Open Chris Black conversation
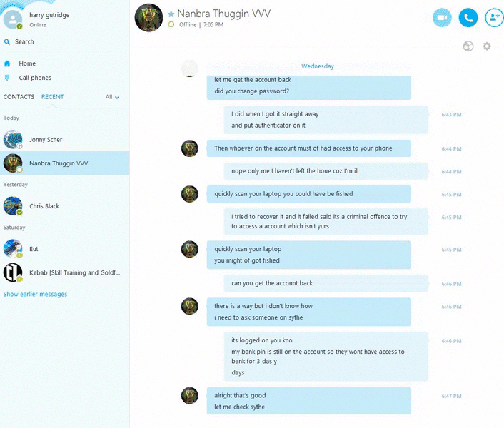 (65, 206)
